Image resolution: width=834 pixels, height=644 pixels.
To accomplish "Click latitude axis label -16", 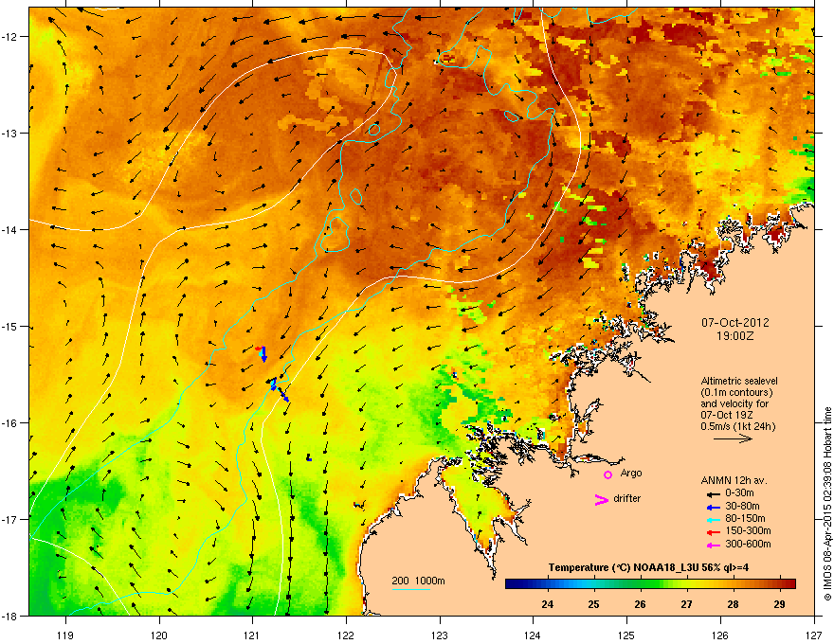I will click(x=10, y=423).
